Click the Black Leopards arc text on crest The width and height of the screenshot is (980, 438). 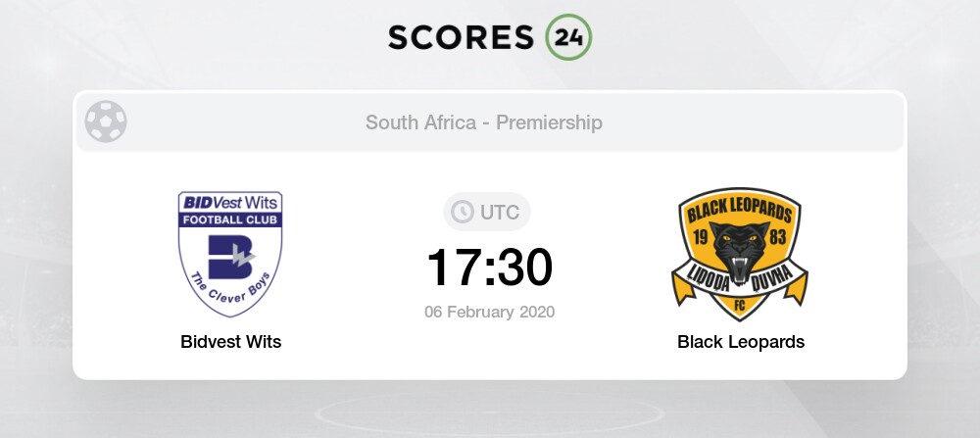740,208
